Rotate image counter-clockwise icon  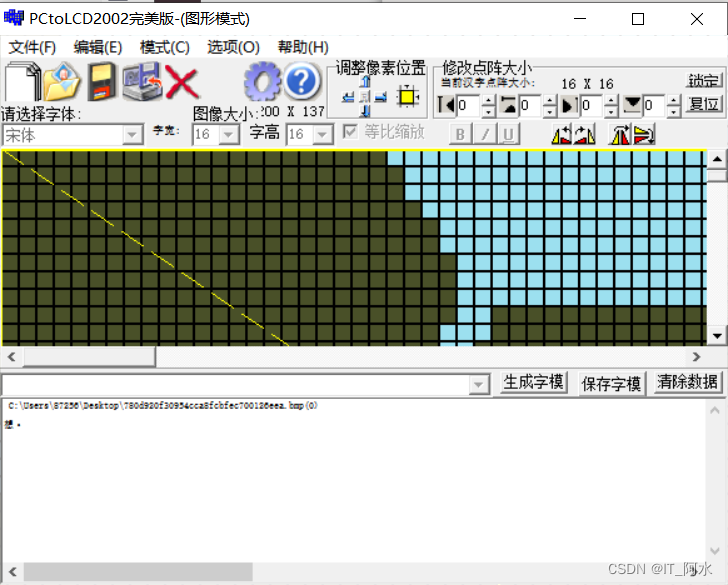pos(561,135)
